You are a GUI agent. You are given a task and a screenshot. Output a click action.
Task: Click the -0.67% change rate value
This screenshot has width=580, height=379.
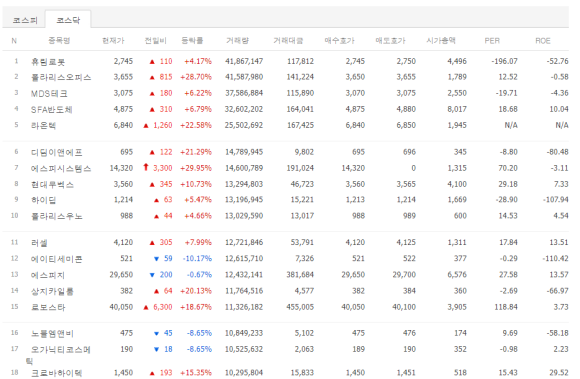click(x=199, y=274)
